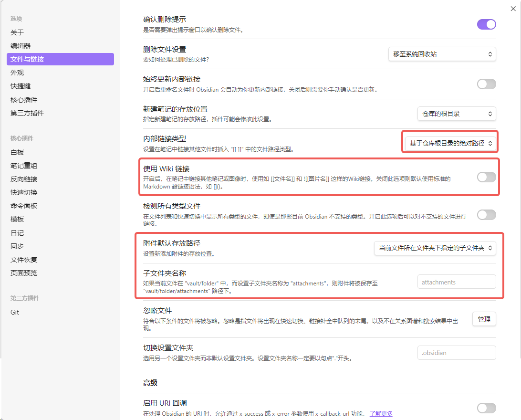Focus the .obsidian settings folder field
The height and width of the screenshot is (420, 521).
457,353
